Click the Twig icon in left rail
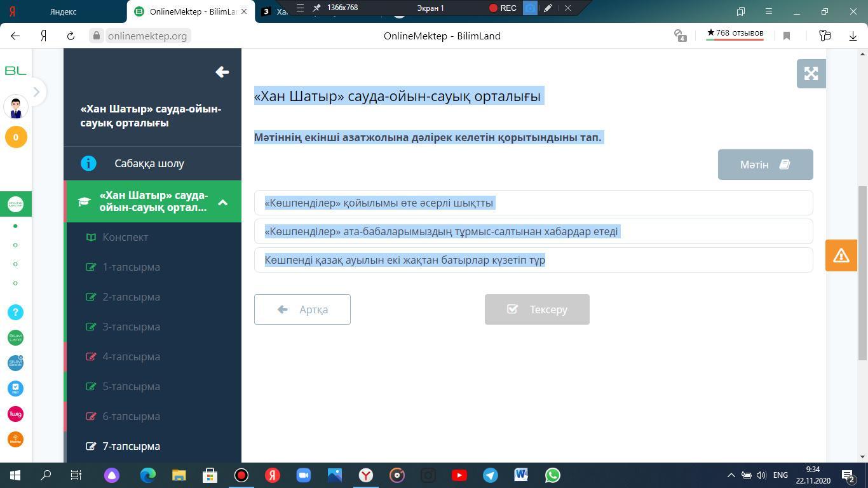The height and width of the screenshot is (488, 868). (16, 414)
